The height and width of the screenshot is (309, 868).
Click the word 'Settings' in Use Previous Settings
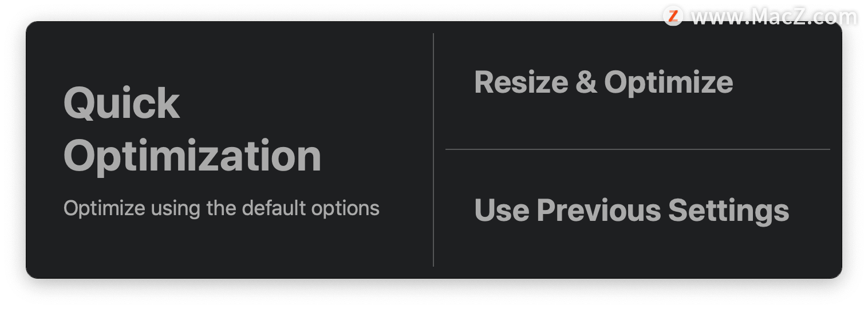[729, 211]
